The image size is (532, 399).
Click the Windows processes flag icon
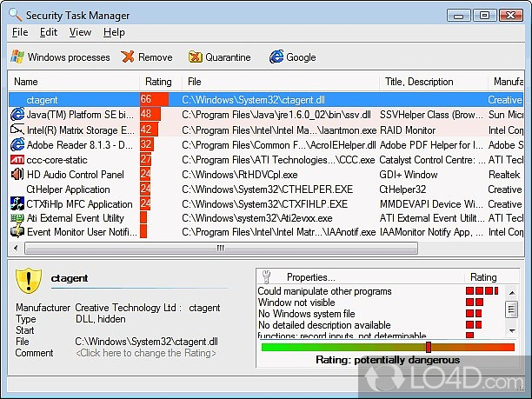(17, 57)
